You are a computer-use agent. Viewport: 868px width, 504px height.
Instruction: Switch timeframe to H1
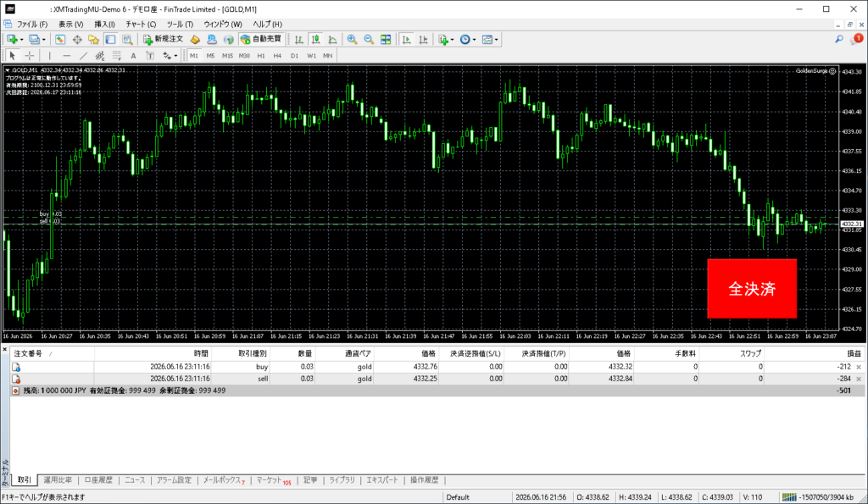pos(261,56)
